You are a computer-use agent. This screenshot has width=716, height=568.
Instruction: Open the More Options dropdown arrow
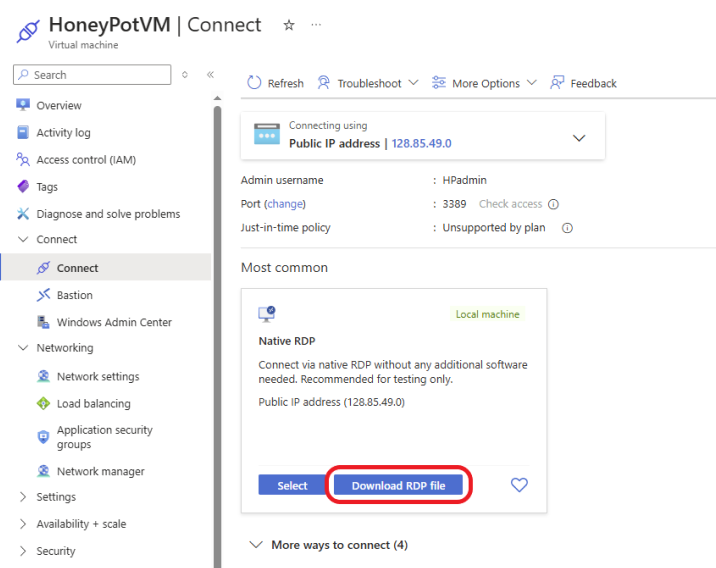pos(532,83)
